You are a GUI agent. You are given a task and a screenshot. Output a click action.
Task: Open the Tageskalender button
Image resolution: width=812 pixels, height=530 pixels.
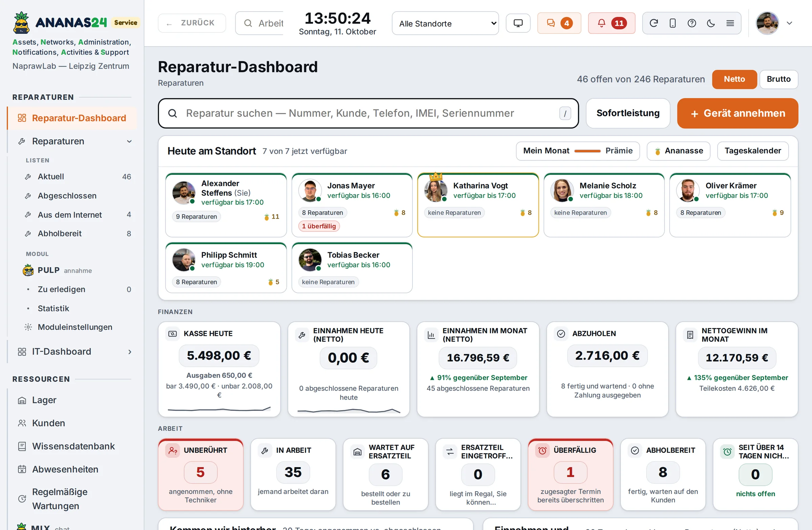(753, 151)
